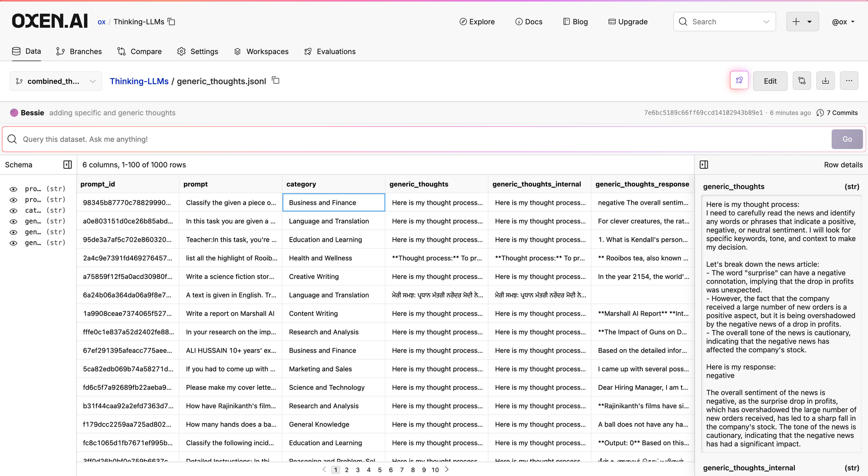This screenshot has height=476, width=868.
Task: Download the file using download icon
Action: 825,81
